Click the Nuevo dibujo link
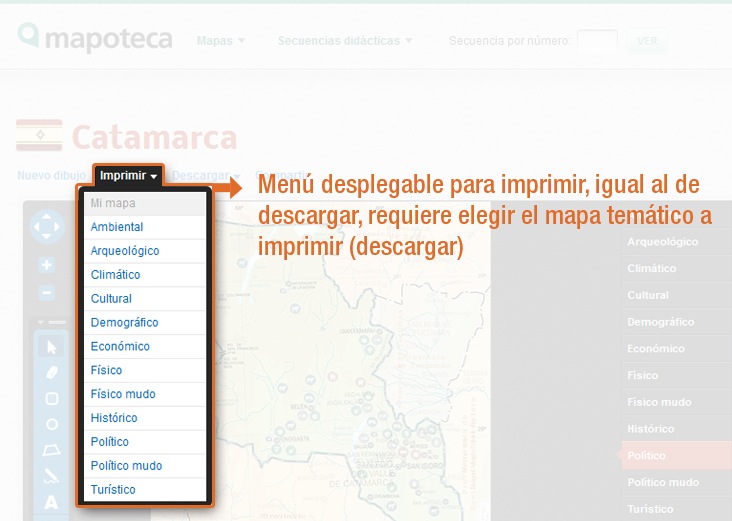 51,176
